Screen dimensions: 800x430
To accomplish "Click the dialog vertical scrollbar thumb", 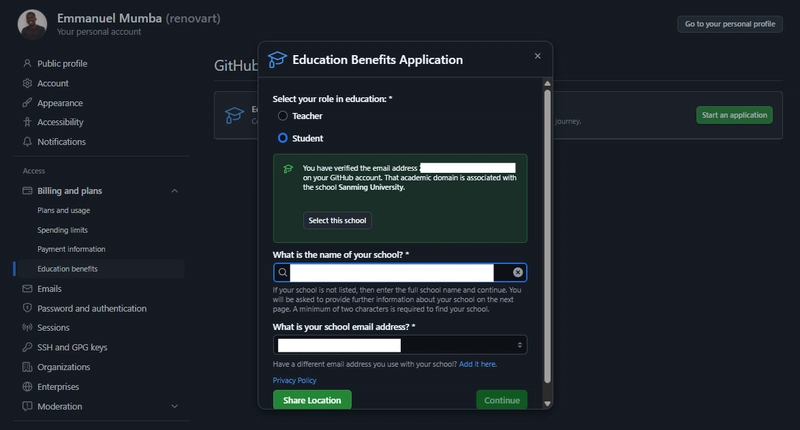I will pyautogui.click(x=547, y=236).
